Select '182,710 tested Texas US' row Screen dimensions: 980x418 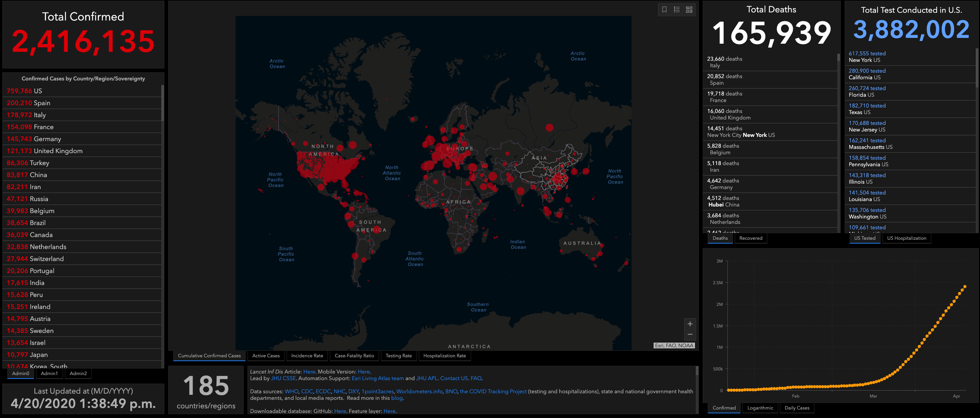click(x=910, y=109)
